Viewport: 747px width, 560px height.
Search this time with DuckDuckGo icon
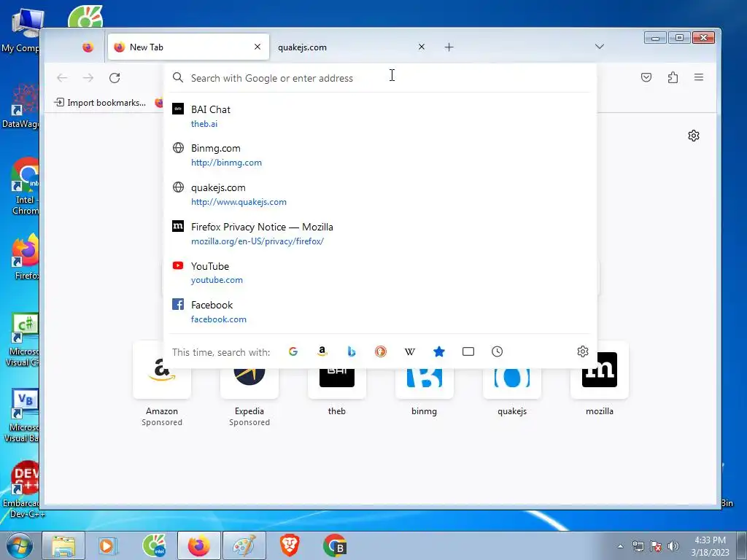(x=381, y=351)
